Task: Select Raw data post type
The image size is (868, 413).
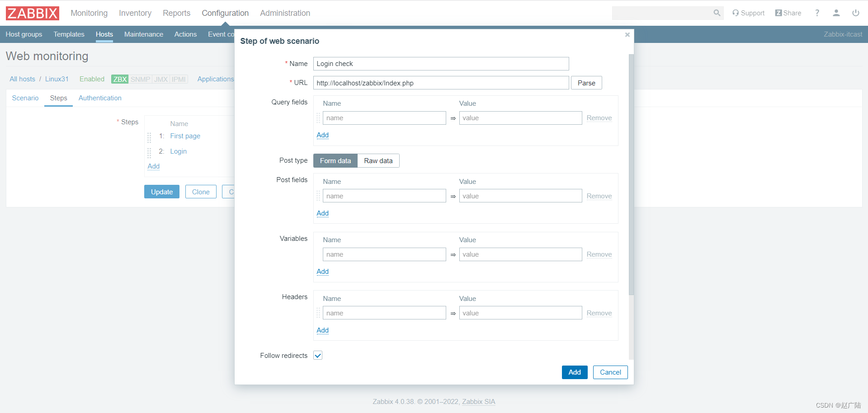Action: tap(378, 161)
